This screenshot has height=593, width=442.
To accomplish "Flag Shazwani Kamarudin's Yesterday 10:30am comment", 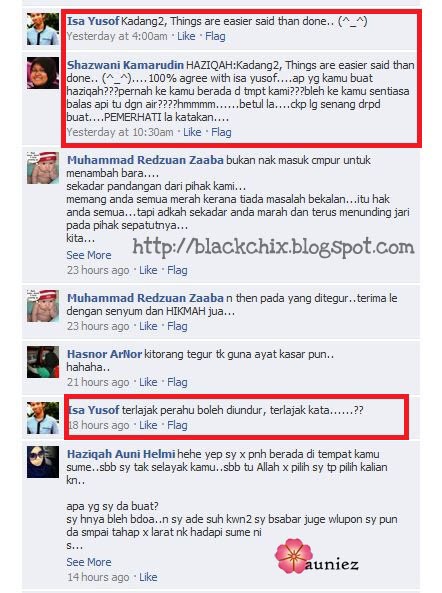I will point(221,132).
